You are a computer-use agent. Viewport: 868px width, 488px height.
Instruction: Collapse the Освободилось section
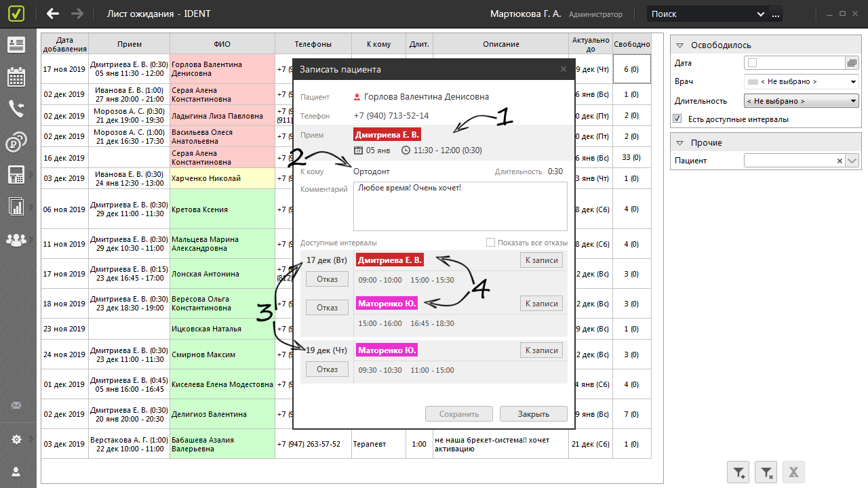pos(680,45)
